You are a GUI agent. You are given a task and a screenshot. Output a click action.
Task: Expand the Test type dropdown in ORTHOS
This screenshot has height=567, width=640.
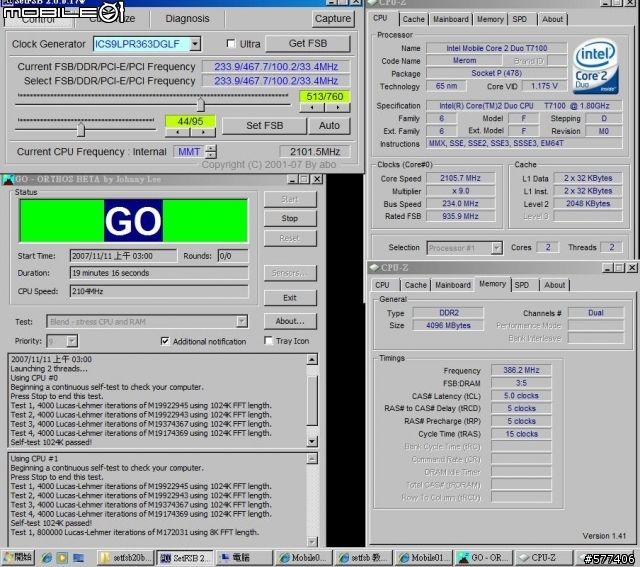coord(242,322)
